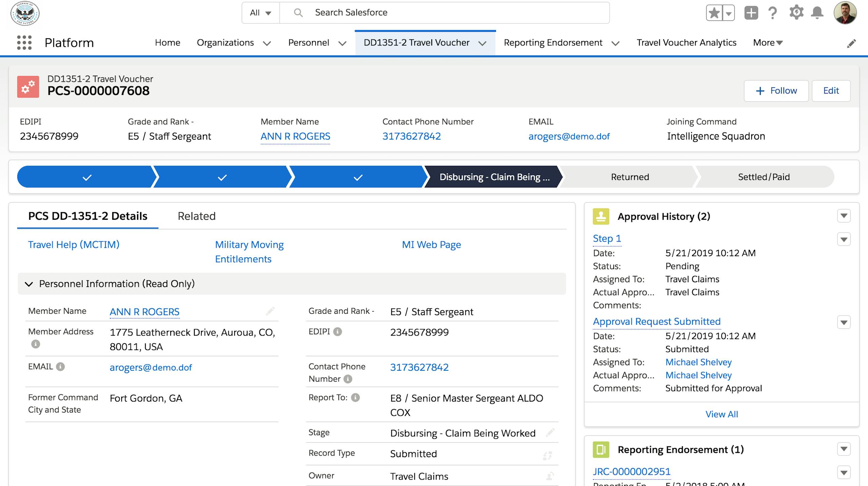The height and width of the screenshot is (486, 868).
Task: Open the Michael Shelvey approver link
Action: click(698, 362)
